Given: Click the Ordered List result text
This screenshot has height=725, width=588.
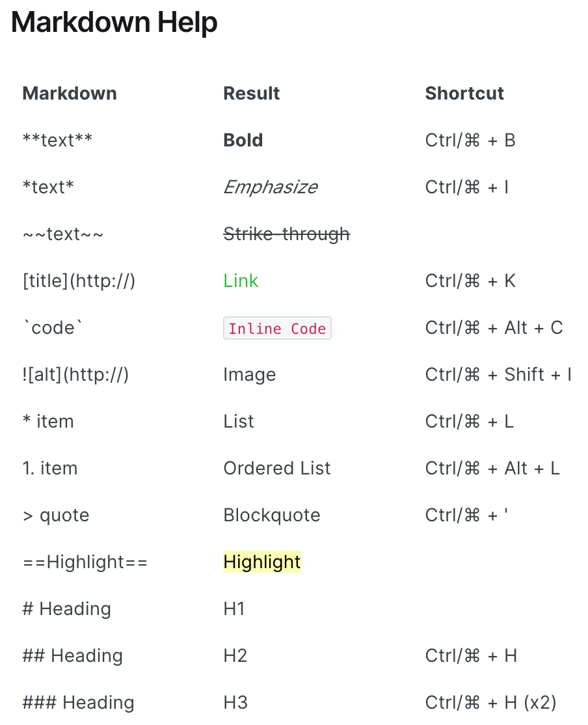Looking at the screenshot, I should [x=277, y=468].
